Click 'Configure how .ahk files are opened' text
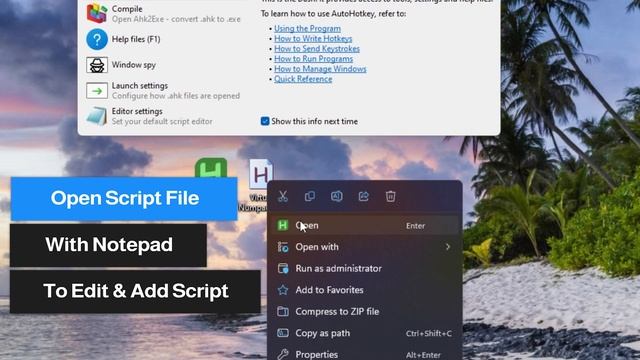This screenshot has height=360, width=640. 176,96
